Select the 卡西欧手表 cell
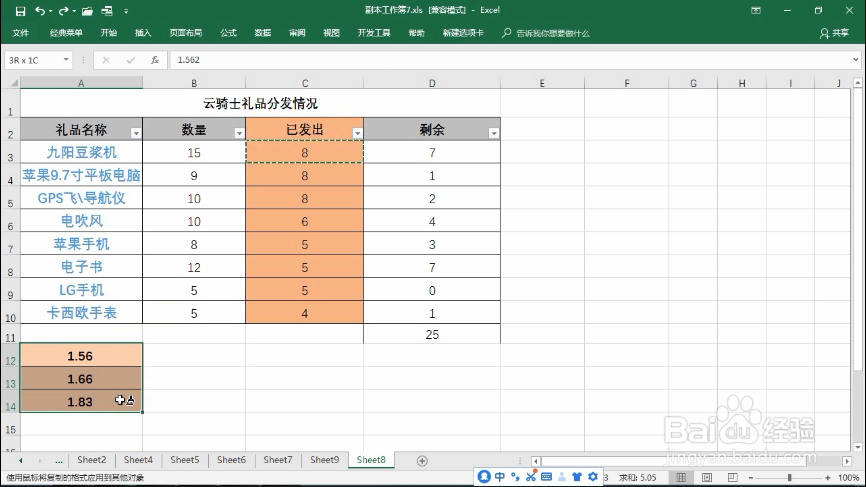 81,313
